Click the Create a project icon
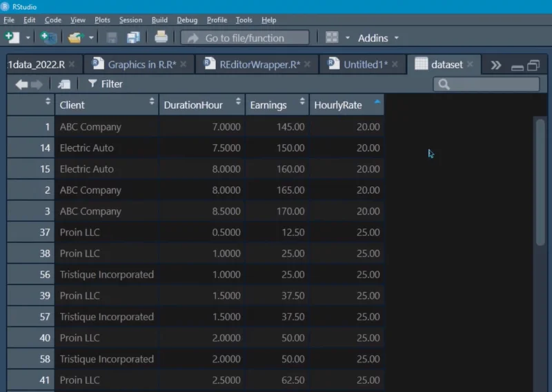The width and height of the screenshot is (552, 392). click(48, 37)
